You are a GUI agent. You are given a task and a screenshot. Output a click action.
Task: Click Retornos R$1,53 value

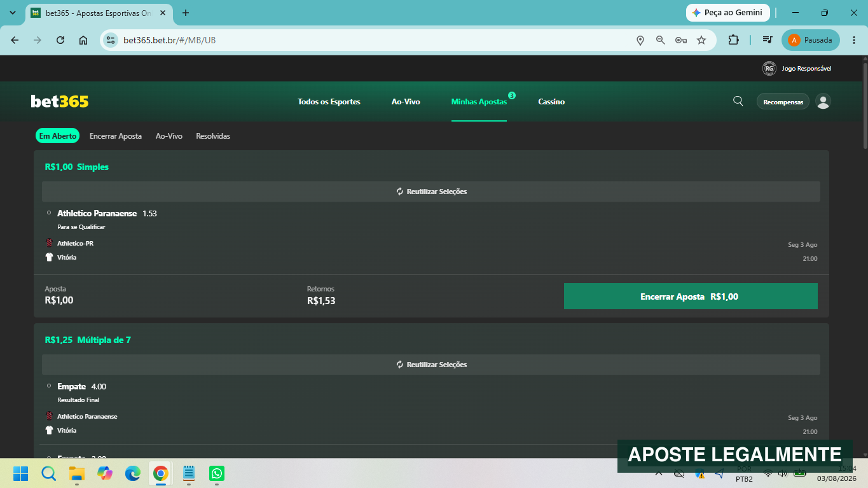(321, 300)
